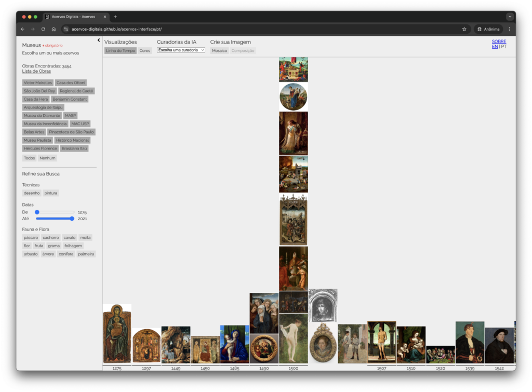Open the Escolha uma curadoria dropdown
532x392 pixels.
[x=181, y=50]
